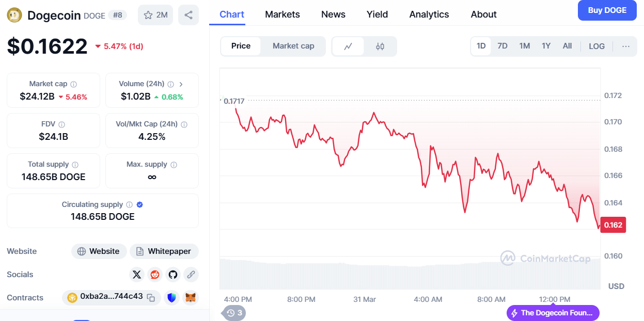Toggle LOG scale on chart
The image size is (644, 321).
coord(596,46)
